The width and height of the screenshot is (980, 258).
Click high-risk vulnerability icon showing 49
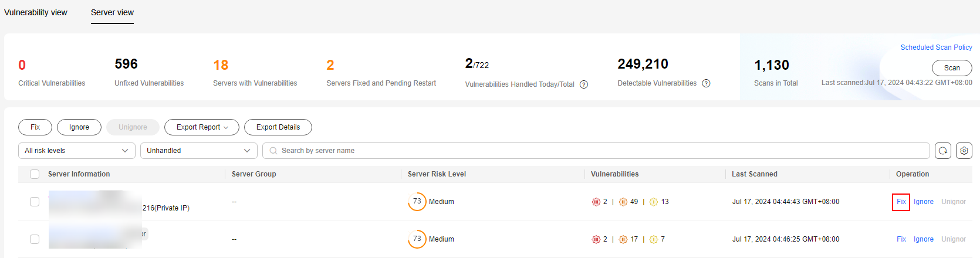point(623,202)
